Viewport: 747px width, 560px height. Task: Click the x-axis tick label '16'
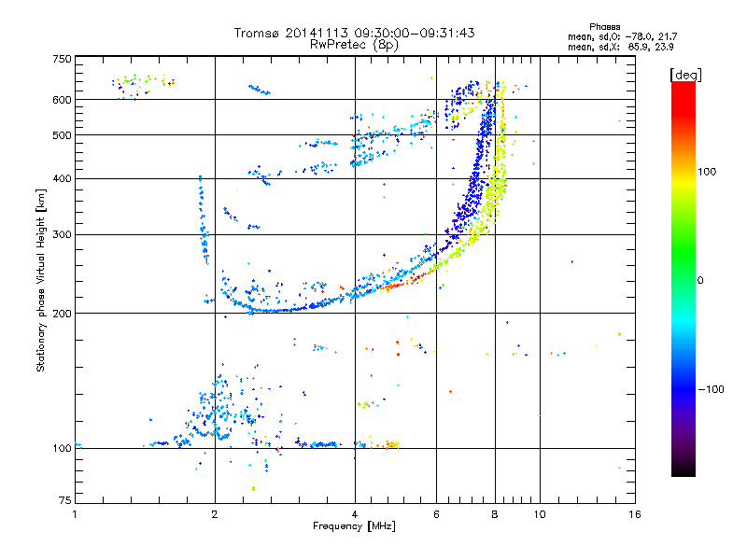tap(635, 514)
